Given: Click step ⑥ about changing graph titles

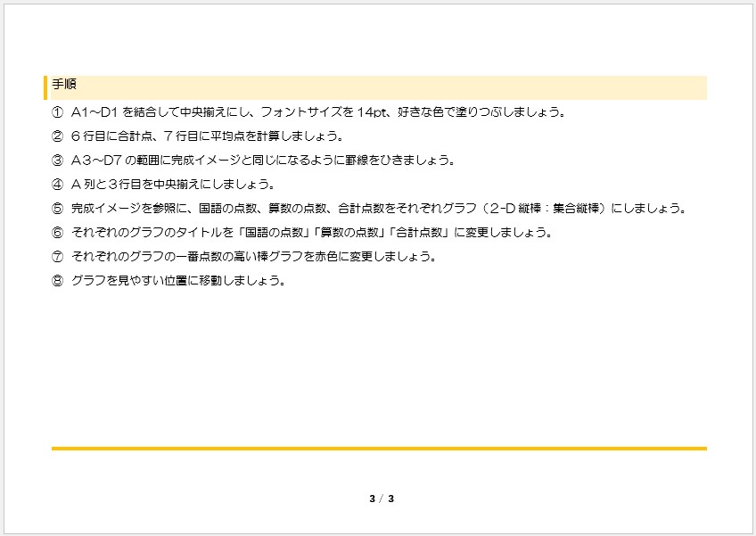Looking at the screenshot, I should 302,233.
